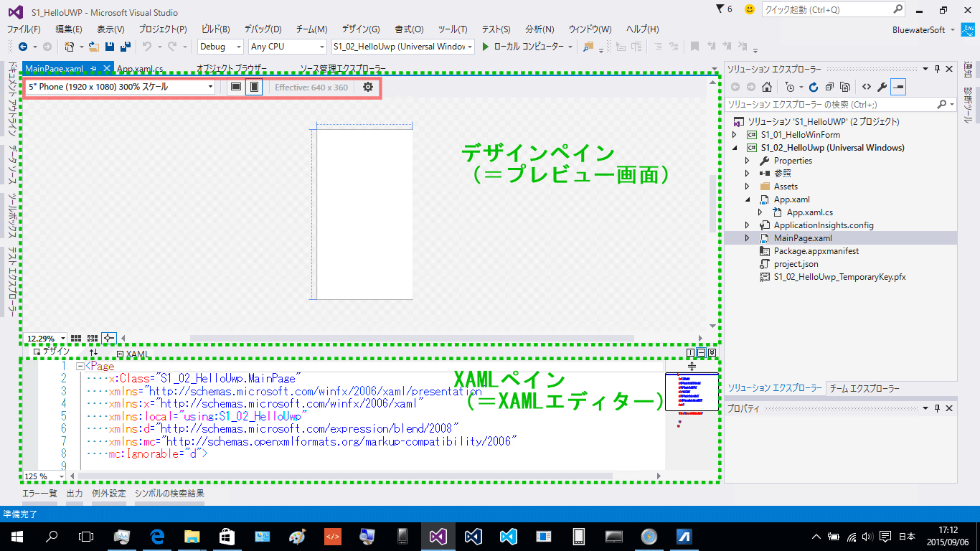Expand the Properties node in the tree
The image size is (980, 551).
coord(747,161)
